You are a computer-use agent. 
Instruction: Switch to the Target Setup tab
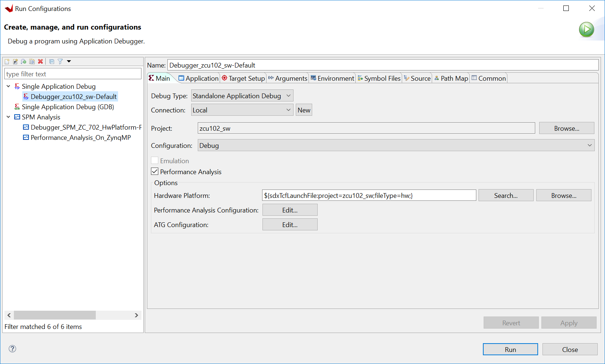click(243, 78)
